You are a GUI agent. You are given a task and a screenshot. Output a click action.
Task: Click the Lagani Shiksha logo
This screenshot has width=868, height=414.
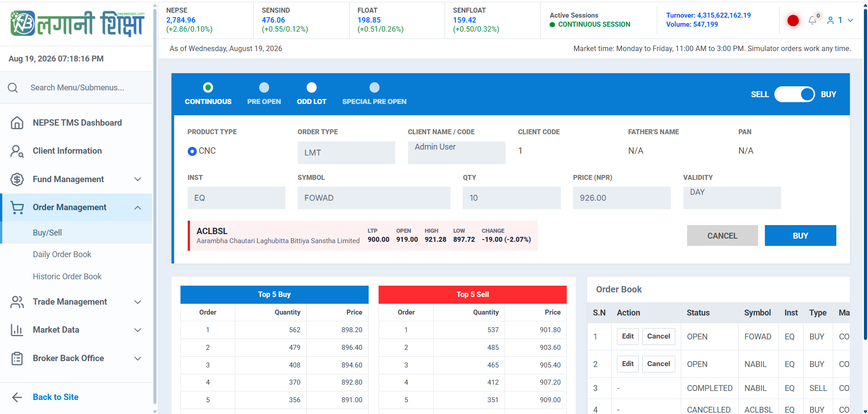coord(77,24)
